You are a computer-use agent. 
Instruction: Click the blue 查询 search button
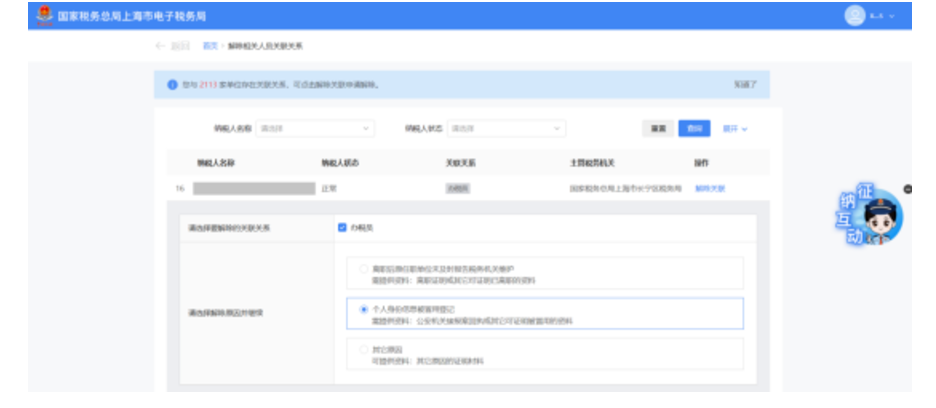[x=692, y=128]
